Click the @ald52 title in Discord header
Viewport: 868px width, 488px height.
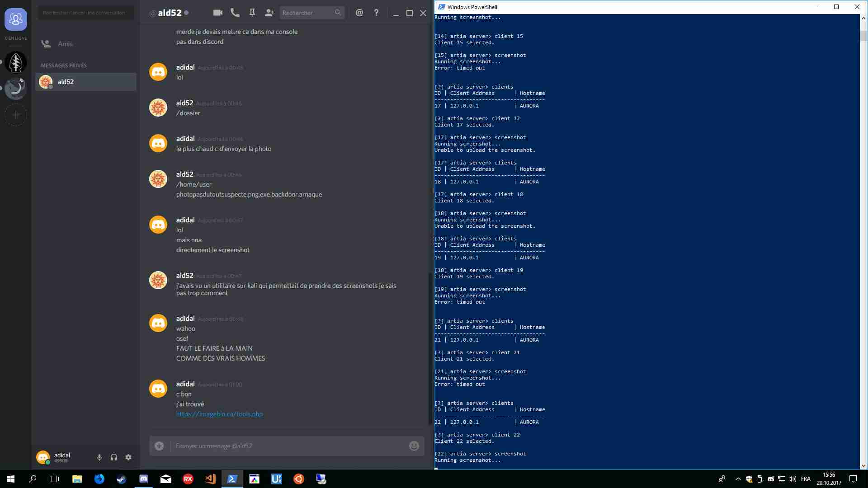coord(165,13)
